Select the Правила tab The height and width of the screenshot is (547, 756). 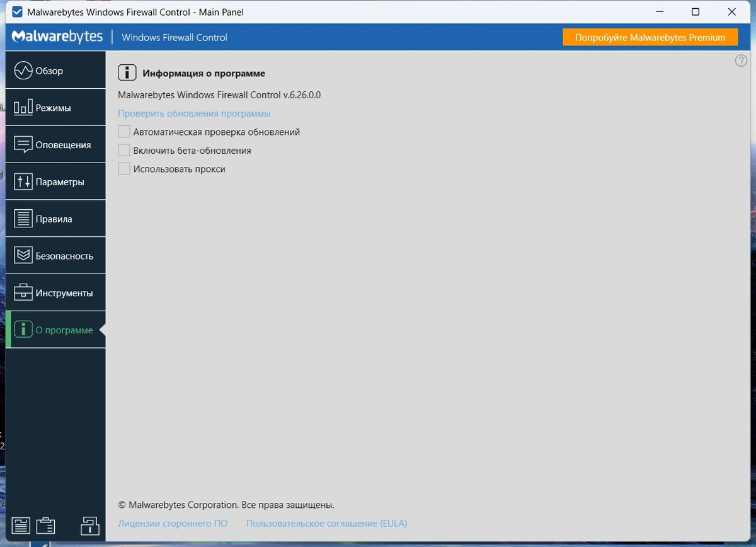55,219
